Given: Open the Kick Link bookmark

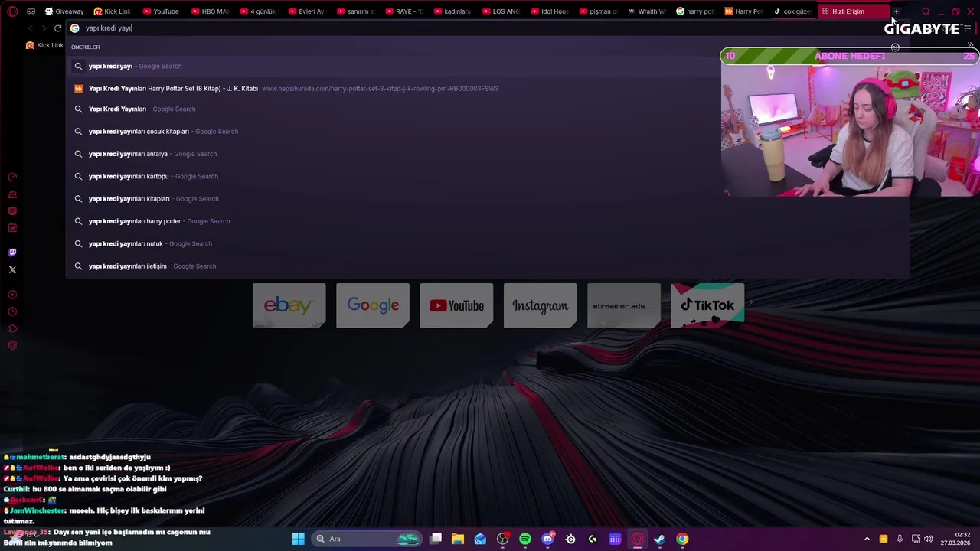Looking at the screenshot, I should click(45, 45).
